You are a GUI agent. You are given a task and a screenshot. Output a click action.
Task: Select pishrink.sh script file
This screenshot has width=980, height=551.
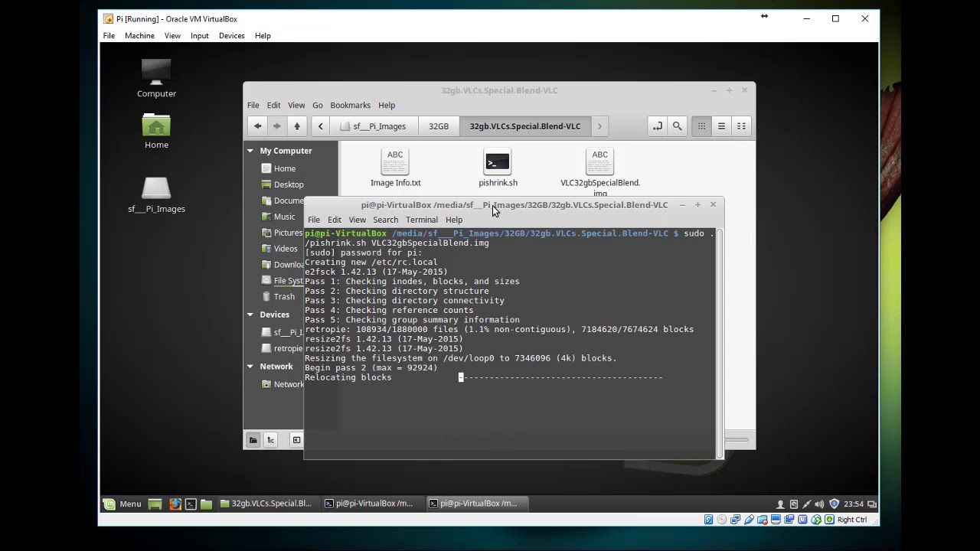[x=498, y=168]
